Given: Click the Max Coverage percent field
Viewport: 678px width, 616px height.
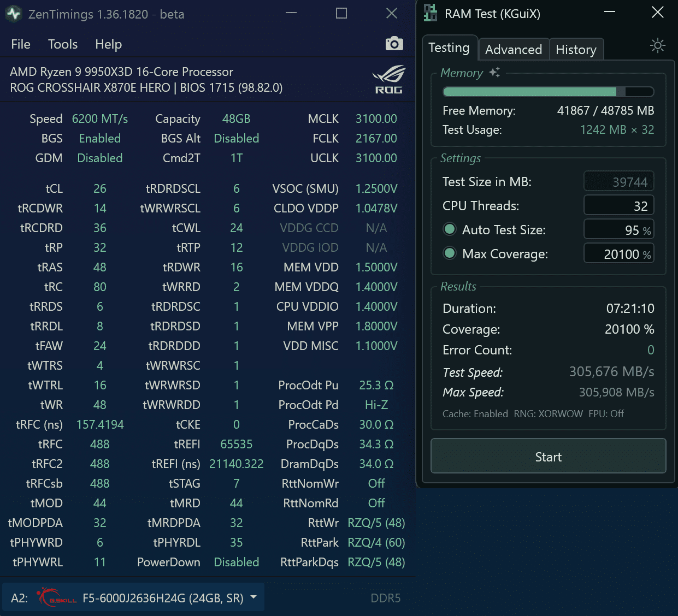Looking at the screenshot, I should point(619,253).
